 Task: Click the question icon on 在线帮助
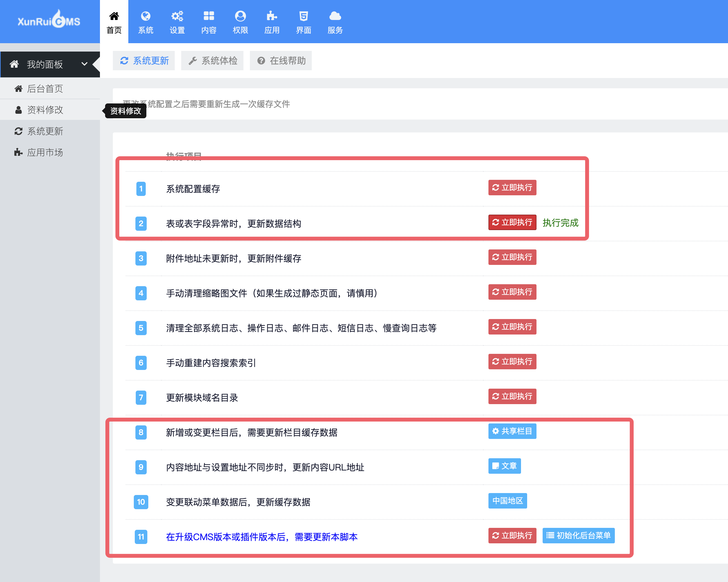pyautogui.click(x=261, y=61)
